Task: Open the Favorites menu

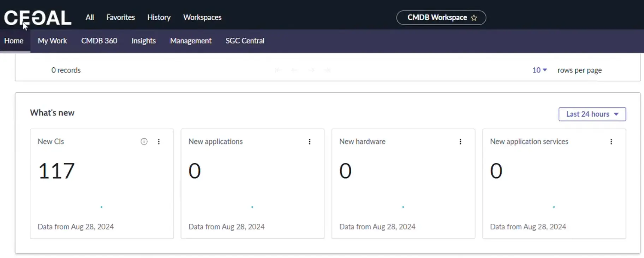Action: [x=120, y=17]
